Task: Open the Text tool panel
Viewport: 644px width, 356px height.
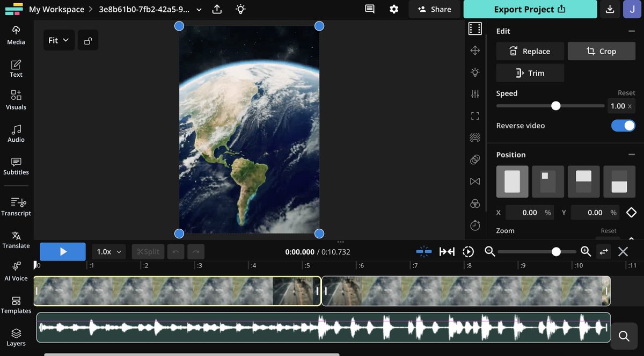Action: [x=16, y=68]
